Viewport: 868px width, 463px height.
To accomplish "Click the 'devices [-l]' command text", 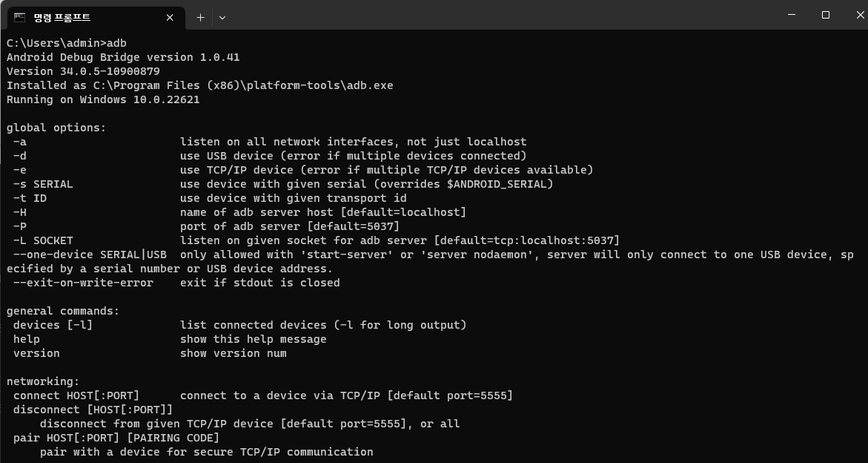I will click(53, 325).
